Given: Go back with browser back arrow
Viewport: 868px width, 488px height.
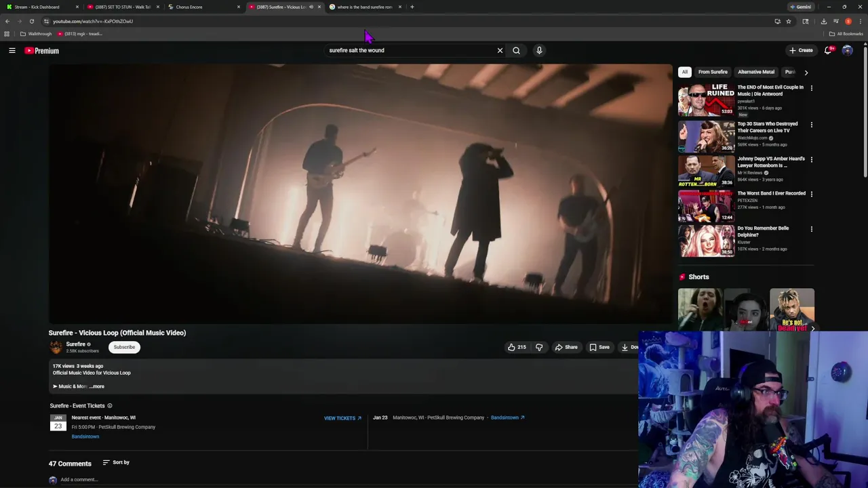Looking at the screenshot, I should coord(7,21).
